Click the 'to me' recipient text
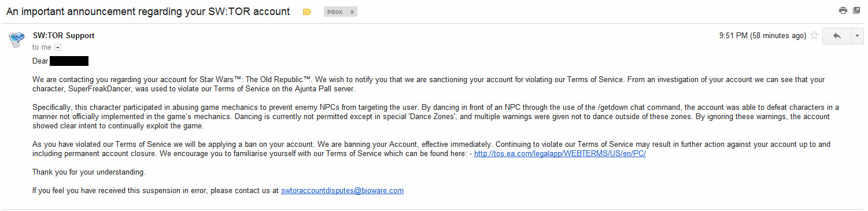 click(x=42, y=47)
